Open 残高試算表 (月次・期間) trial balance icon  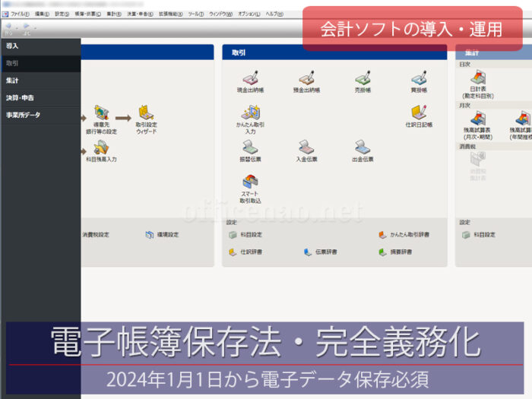click(478, 125)
